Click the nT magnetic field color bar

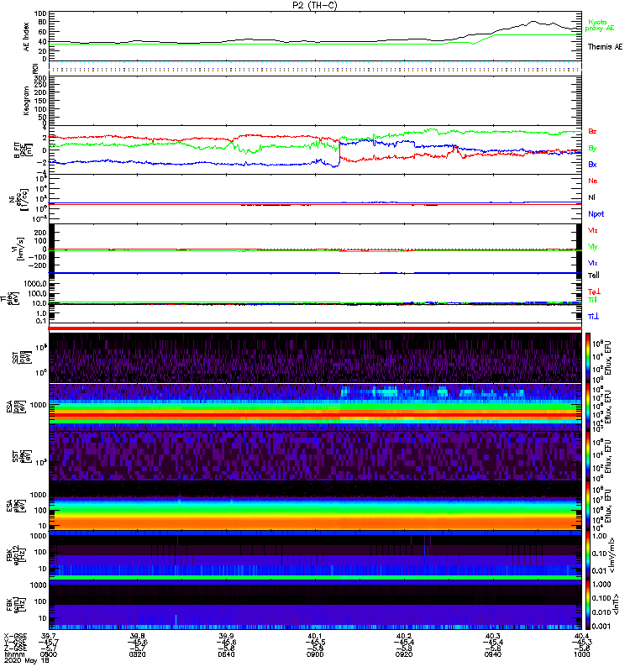(588, 605)
